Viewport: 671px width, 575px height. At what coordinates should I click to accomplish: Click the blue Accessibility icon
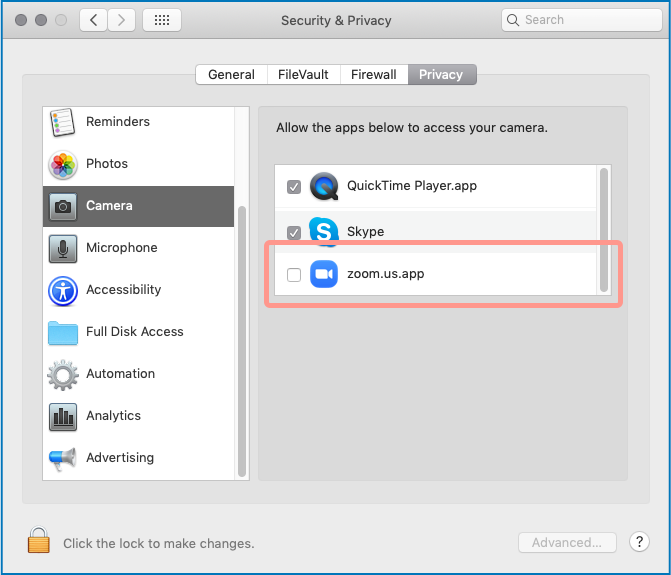(x=63, y=291)
